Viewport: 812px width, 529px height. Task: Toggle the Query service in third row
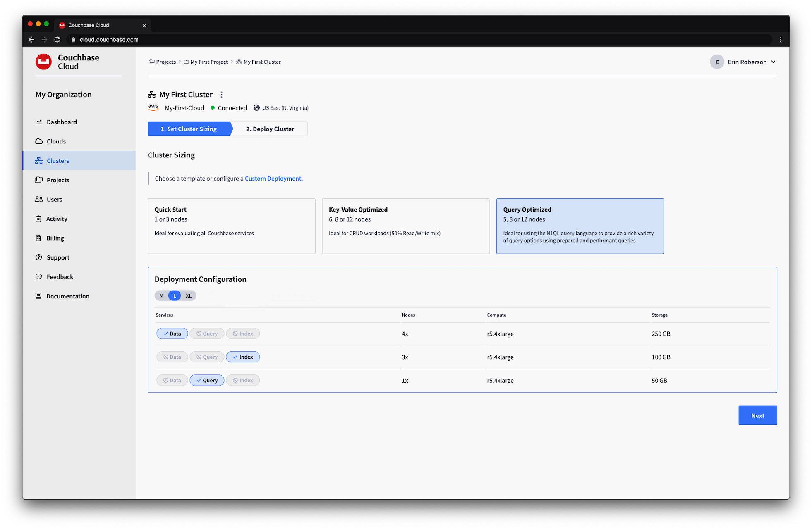point(207,380)
